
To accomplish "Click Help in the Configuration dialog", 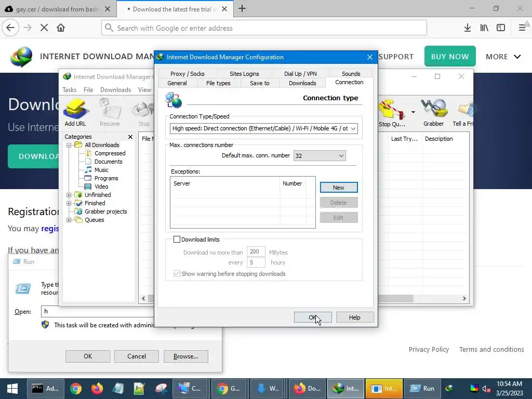I will click(x=355, y=317).
